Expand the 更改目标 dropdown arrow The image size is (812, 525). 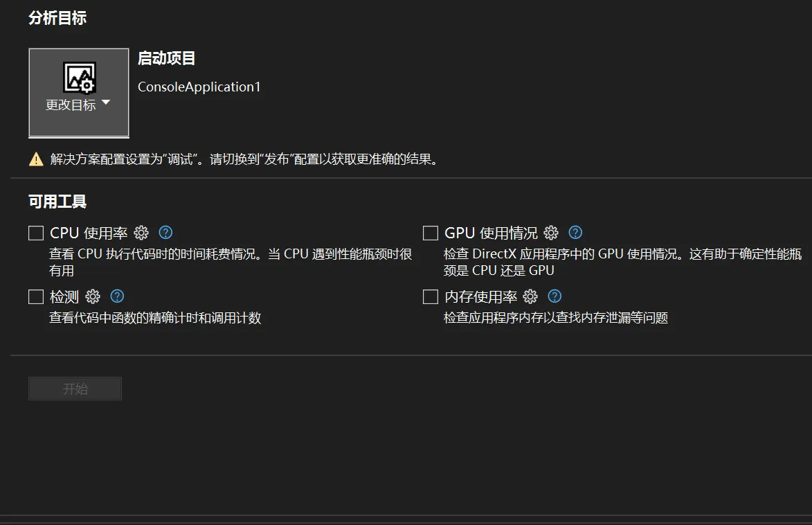point(106,103)
